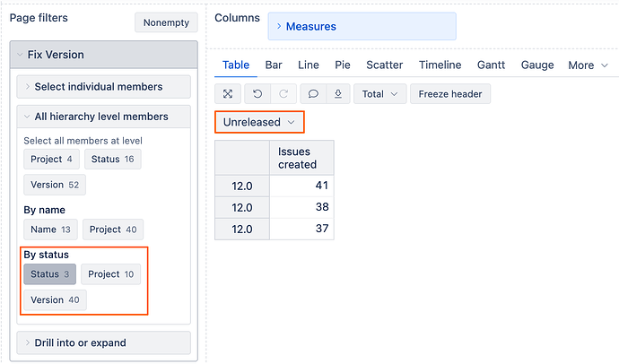
Task: Switch to the Bar chart tab
Action: coord(274,65)
